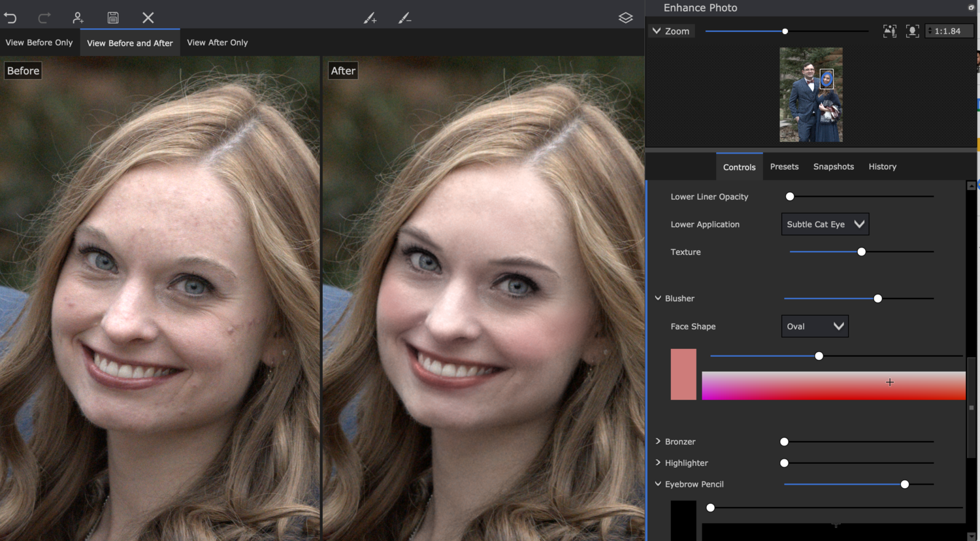The width and height of the screenshot is (980, 541).
Task: Click the Face Shape label
Action: (693, 326)
